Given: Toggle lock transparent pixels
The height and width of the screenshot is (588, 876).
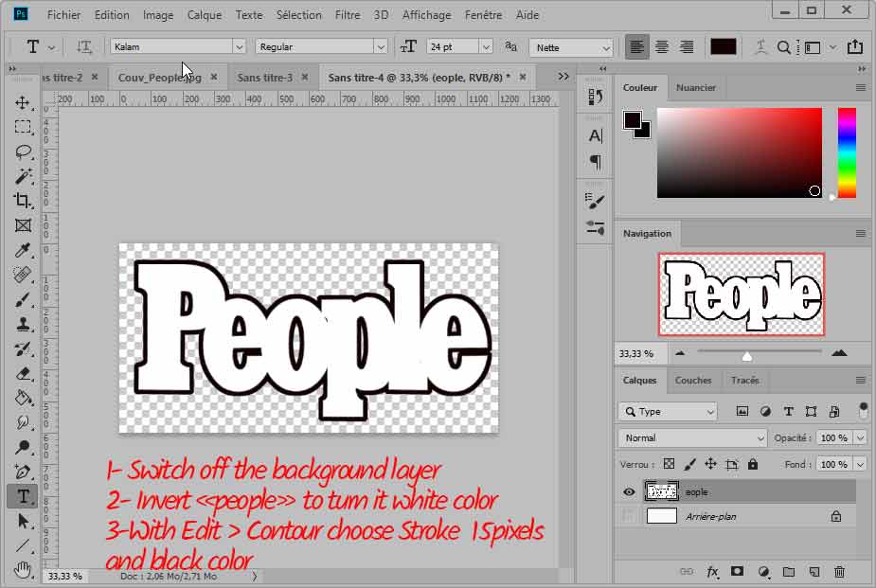Looking at the screenshot, I should coord(669,464).
